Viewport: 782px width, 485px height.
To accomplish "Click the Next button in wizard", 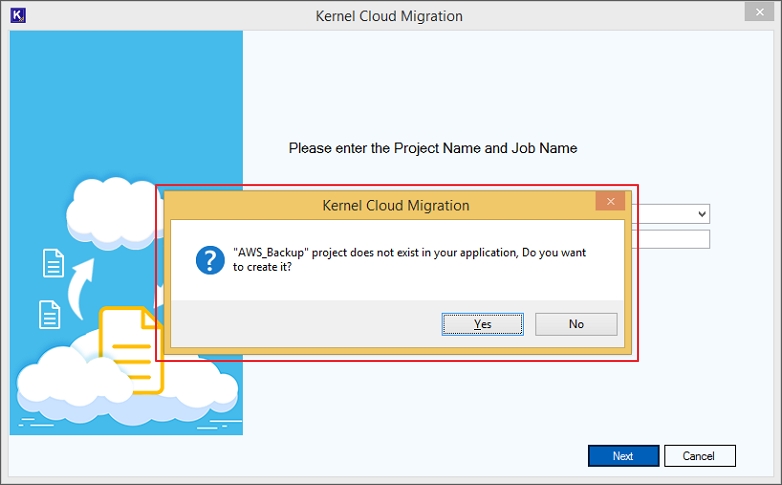I will click(623, 456).
